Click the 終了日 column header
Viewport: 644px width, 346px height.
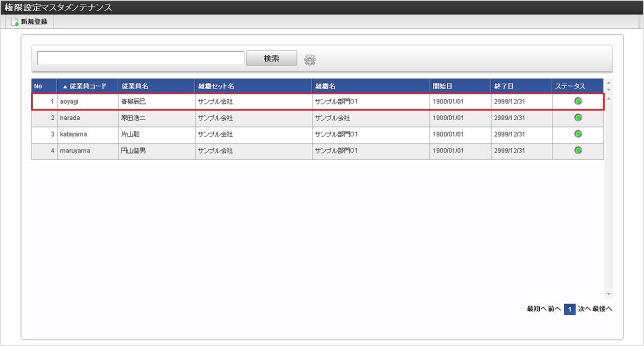pyautogui.click(x=522, y=86)
